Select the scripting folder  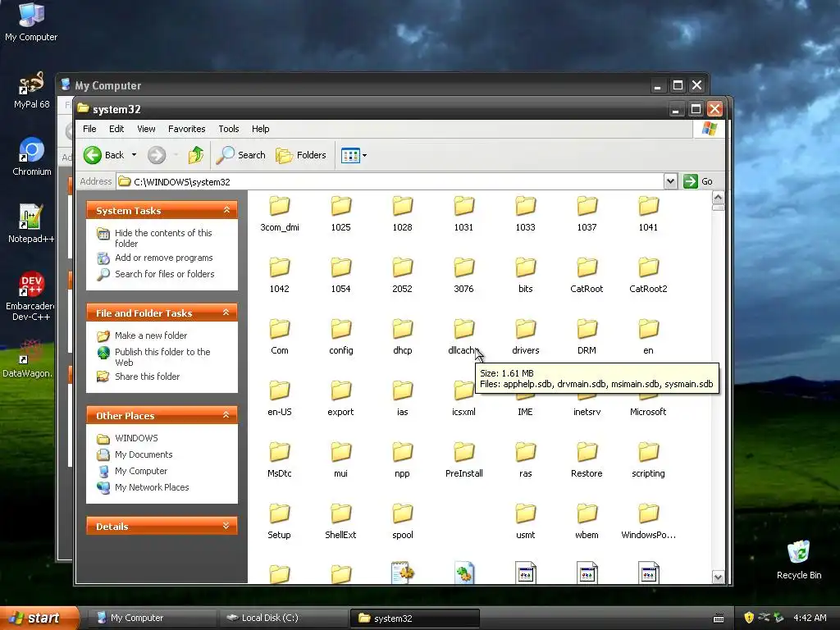[648, 460]
